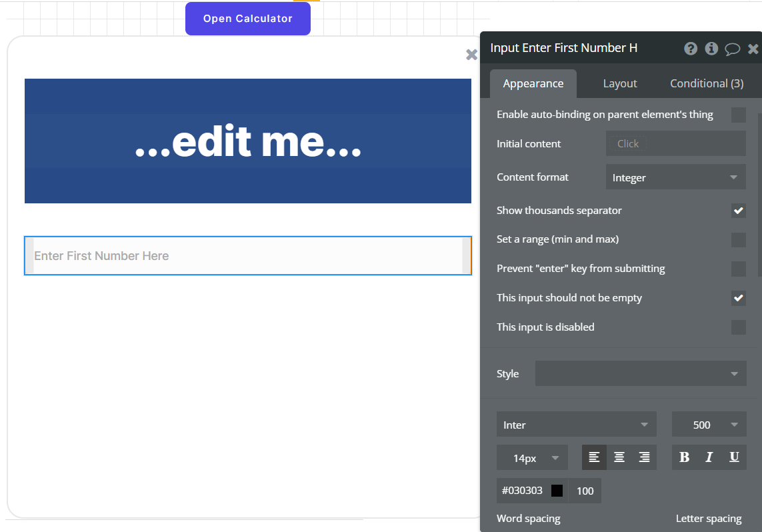Screen dimensions: 762x532
Task: Click the Open Calculator button
Action: (x=248, y=19)
